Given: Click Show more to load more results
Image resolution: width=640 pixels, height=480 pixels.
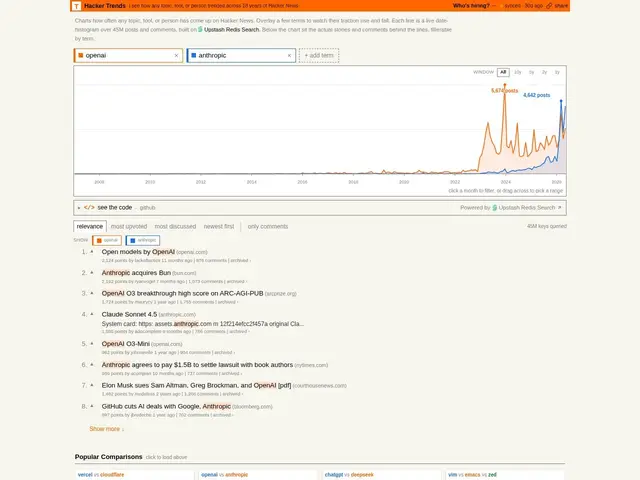Looking at the screenshot, I should pyautogui.click(x=107, y=429).
